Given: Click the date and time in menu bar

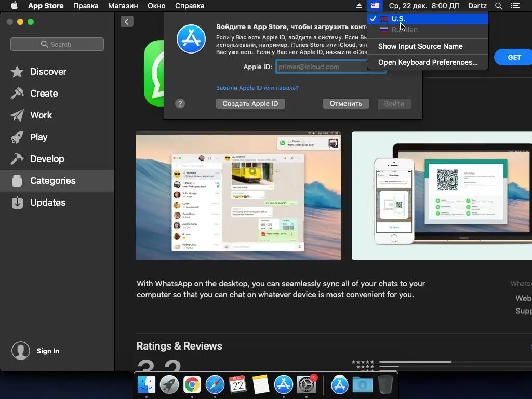Looking at the screenshot, I should click(x=424, y=6).
